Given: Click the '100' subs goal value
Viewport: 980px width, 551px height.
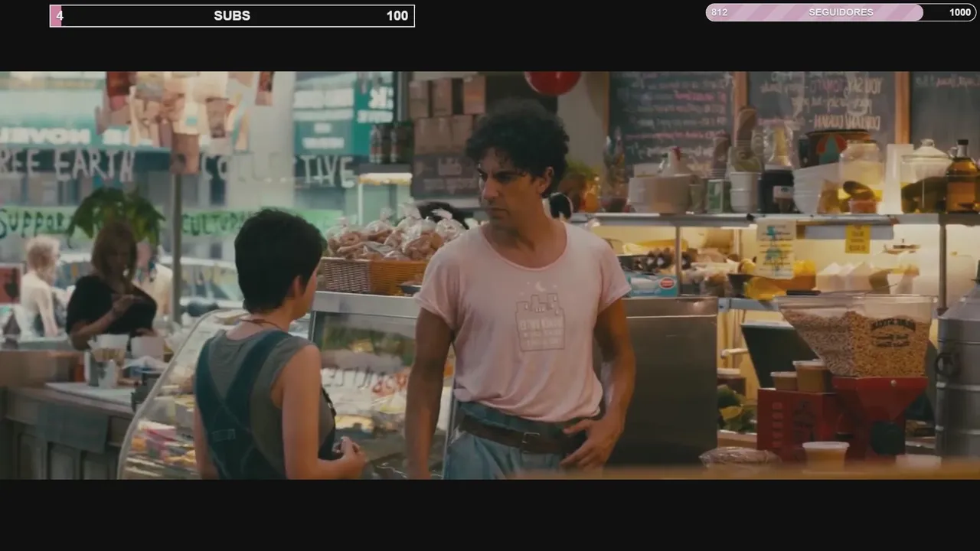Looking at the screenshot, I should click(x=397, y=16).
